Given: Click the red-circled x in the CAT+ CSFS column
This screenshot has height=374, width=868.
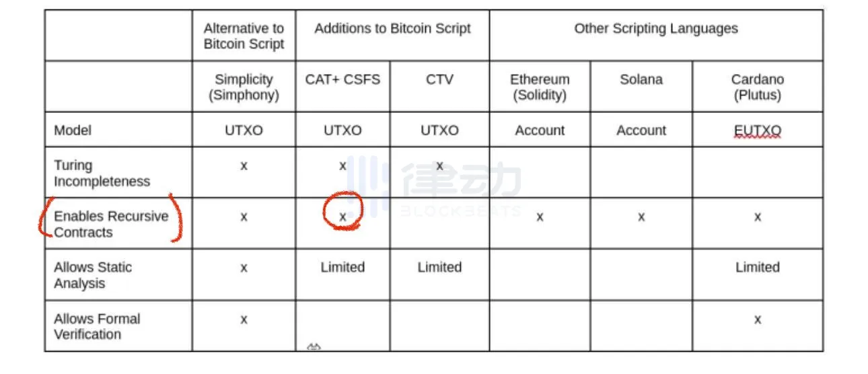Looking at the screenshot, I should 342,217.
